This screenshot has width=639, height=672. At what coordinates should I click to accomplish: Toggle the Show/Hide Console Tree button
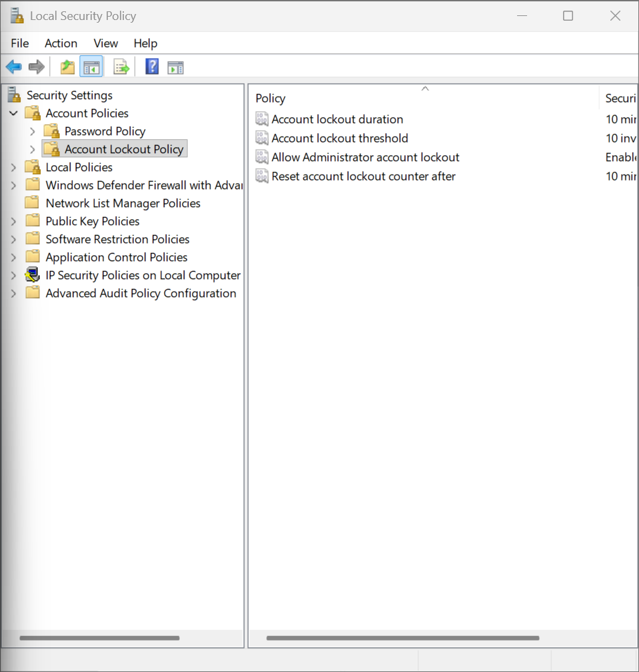tap(91, 67)
